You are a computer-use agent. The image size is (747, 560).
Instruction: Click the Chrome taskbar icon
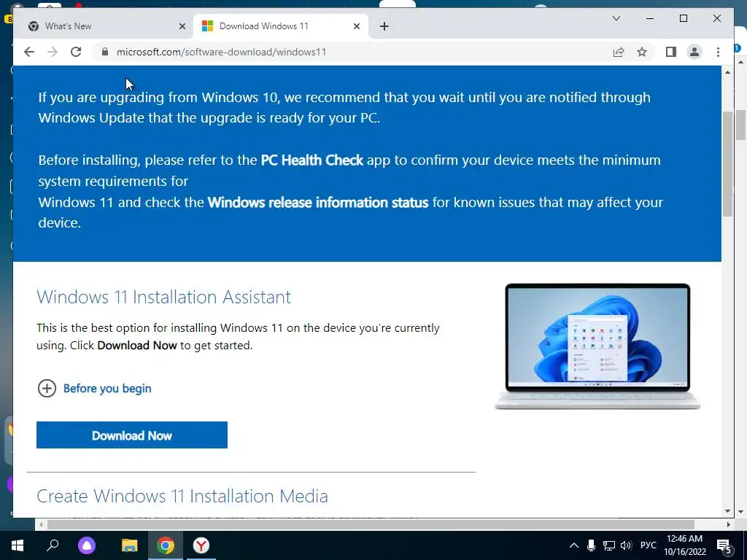166,545
